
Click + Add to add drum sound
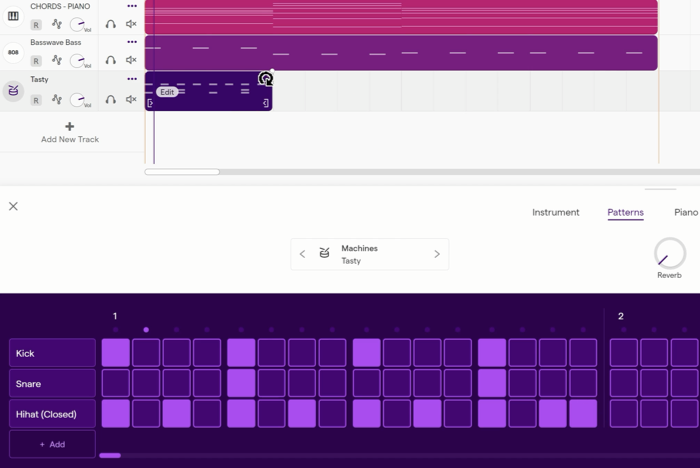(x=53, y=444)
